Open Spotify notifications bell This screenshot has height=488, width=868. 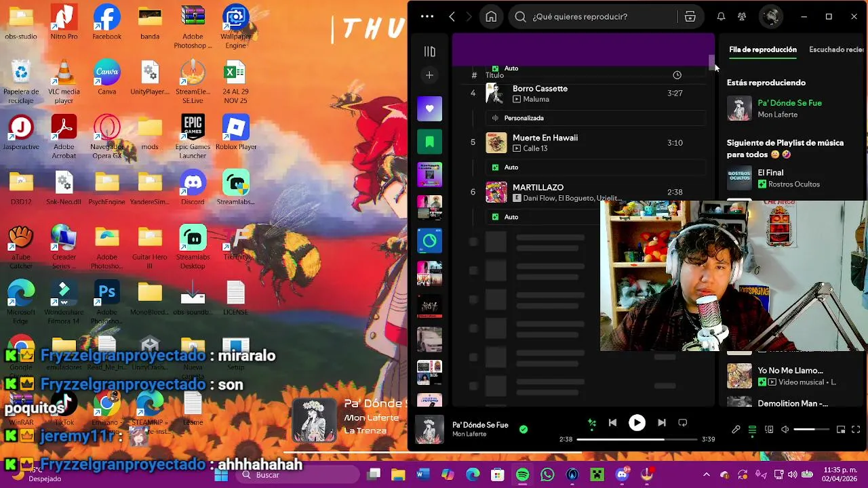point(721,16)
